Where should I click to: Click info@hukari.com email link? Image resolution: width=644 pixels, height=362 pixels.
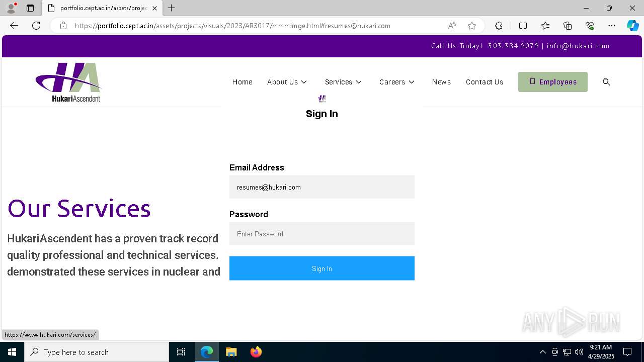tap(578, 46)
